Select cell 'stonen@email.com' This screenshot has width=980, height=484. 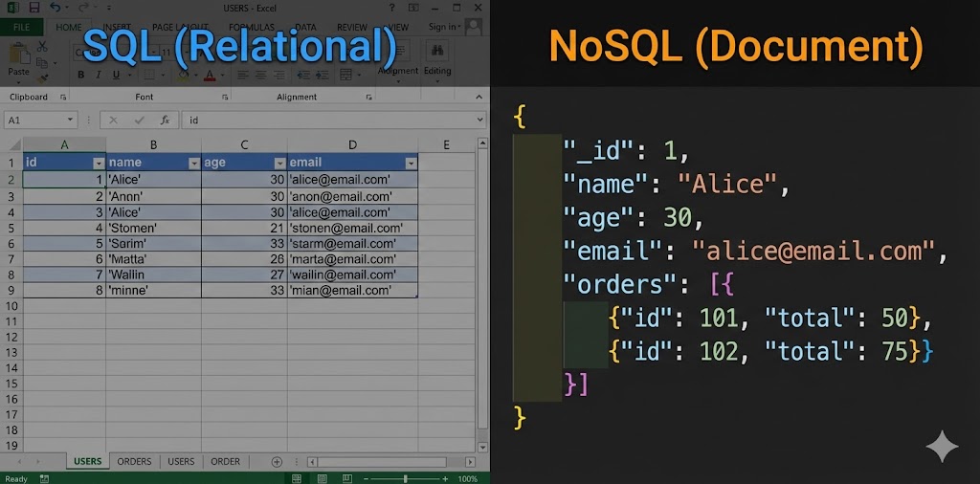click(x=352, y=228)
